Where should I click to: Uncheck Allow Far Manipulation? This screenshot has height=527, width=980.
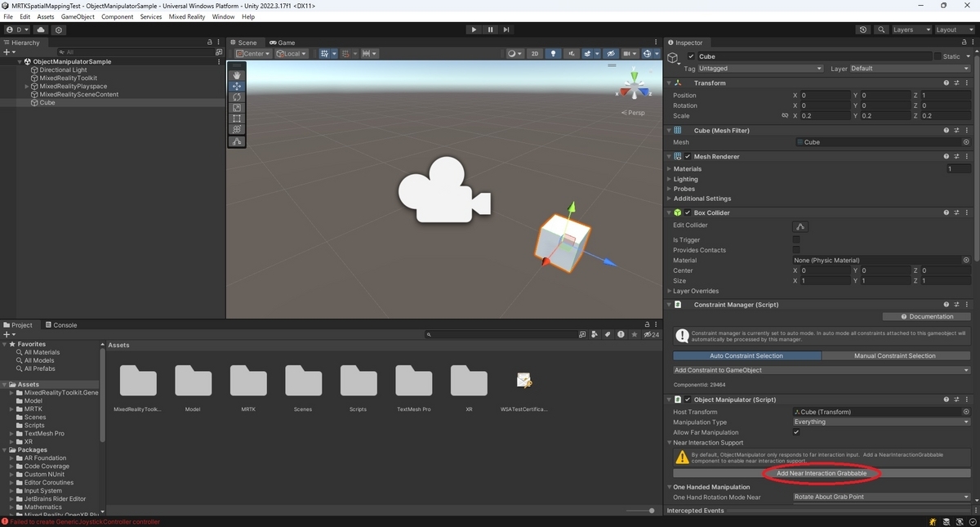796,432
